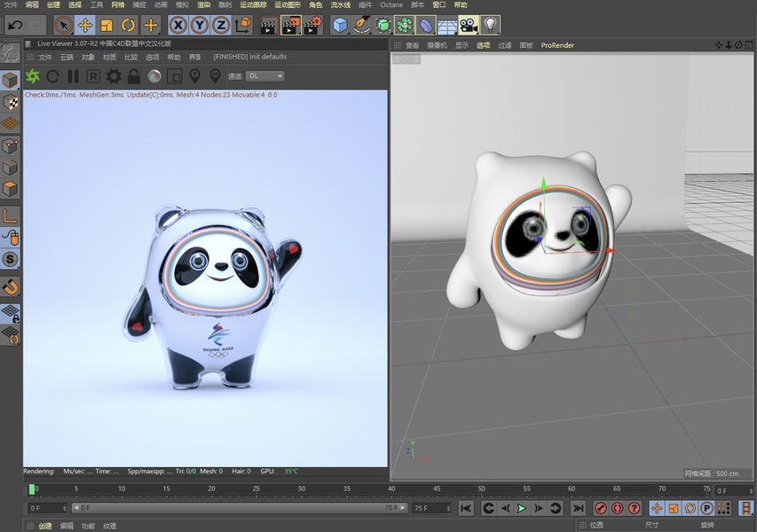Play animation forward green arrow
The width and height of the screenshot is (757, 532).
521,508
